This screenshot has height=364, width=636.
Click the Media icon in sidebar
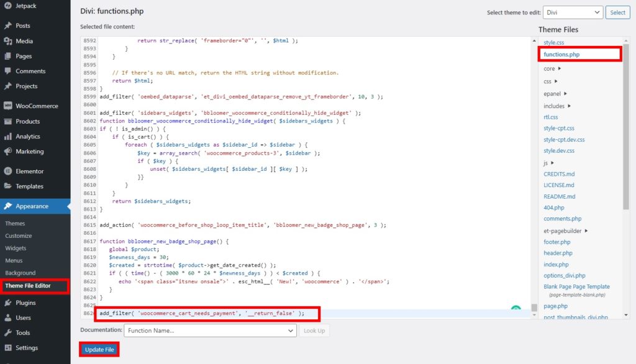coord(7,41)
